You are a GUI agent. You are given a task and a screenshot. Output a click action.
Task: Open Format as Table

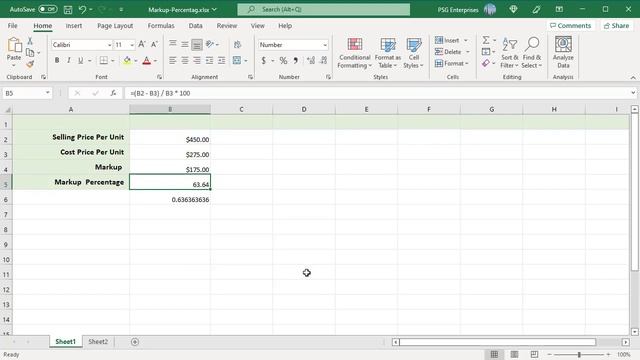click(387, 53)
